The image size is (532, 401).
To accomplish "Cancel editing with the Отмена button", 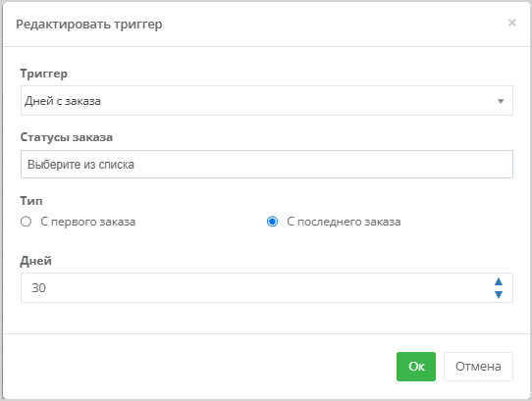I will 478,367.
